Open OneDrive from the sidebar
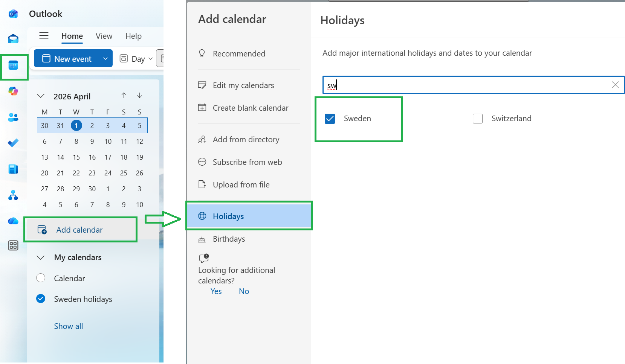 coord(13,221)
